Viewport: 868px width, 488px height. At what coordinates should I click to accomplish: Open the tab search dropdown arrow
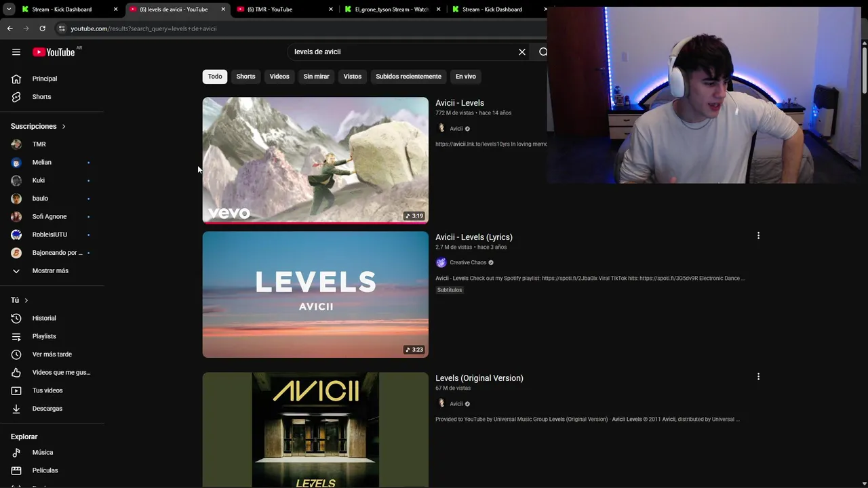point(9,9)
